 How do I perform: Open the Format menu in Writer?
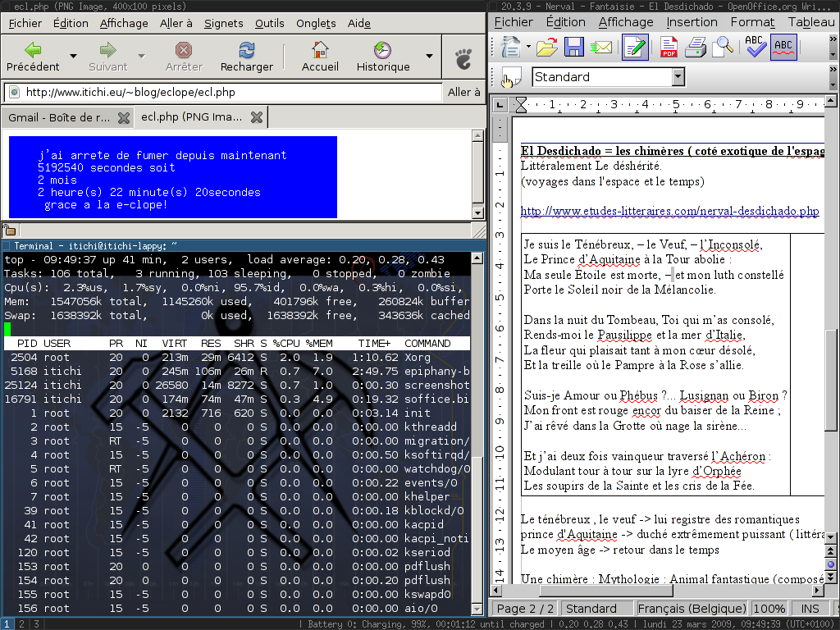point(752,22)
